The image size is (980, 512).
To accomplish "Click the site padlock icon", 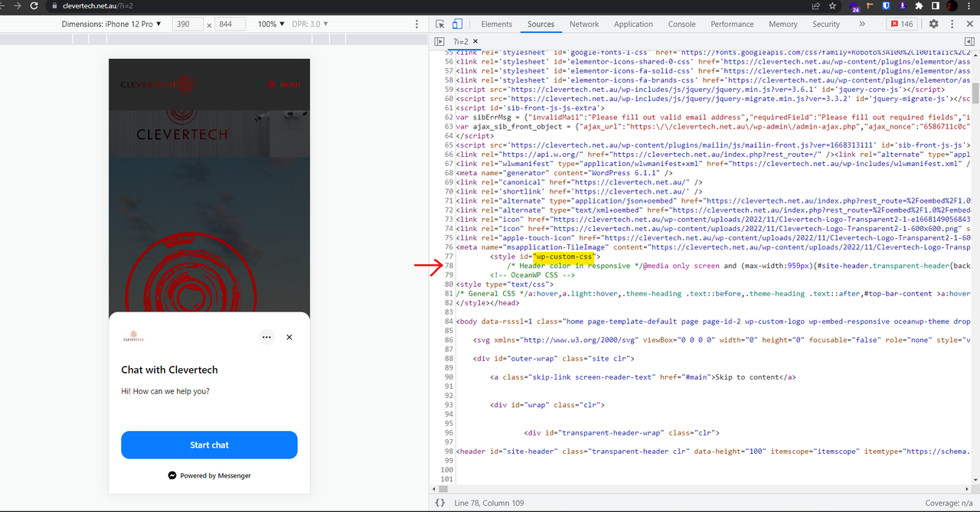I will [54, 5].
